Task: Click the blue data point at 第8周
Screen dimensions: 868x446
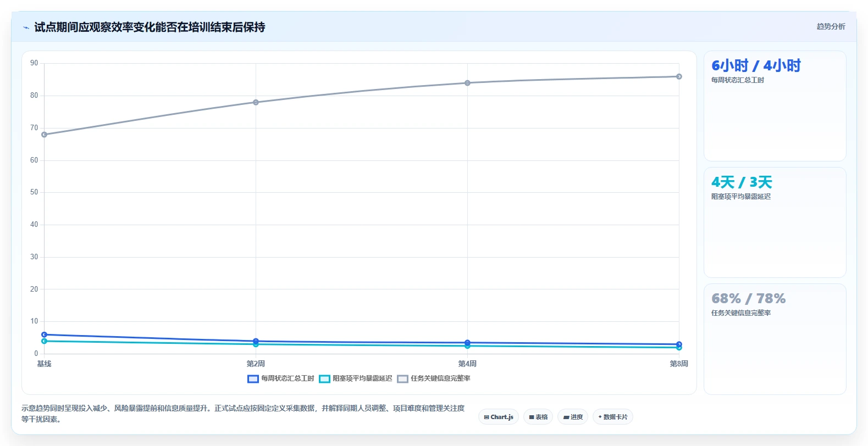Action: point(679,344)
